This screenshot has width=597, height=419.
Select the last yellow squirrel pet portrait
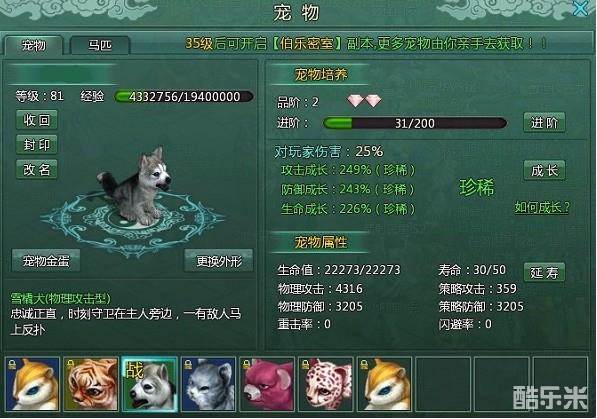click(385, 384)
